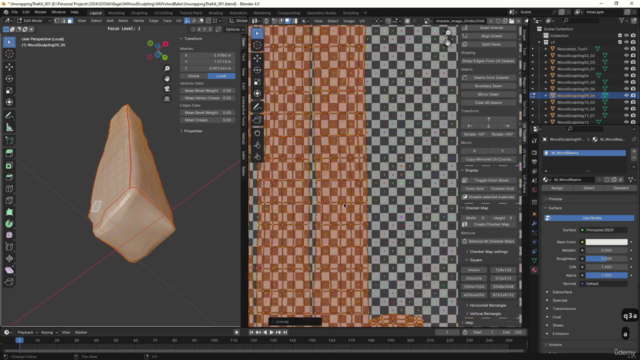Click the Clear All Seams button
This screenshot has height=360, width=640.
[488, 102]
